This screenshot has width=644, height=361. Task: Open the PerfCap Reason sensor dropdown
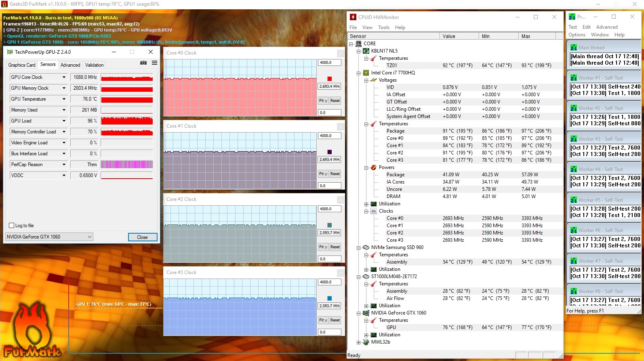64,165
